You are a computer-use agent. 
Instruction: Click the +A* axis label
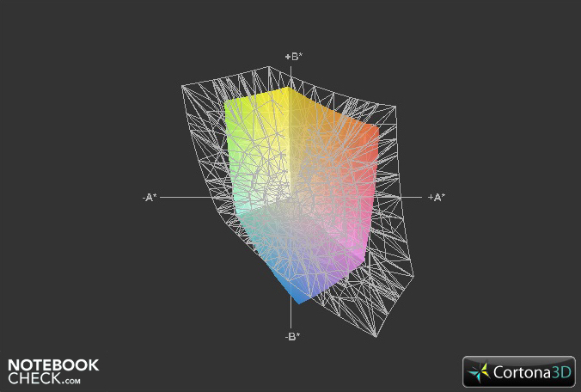pyautogui.click(x=437, y=198)
